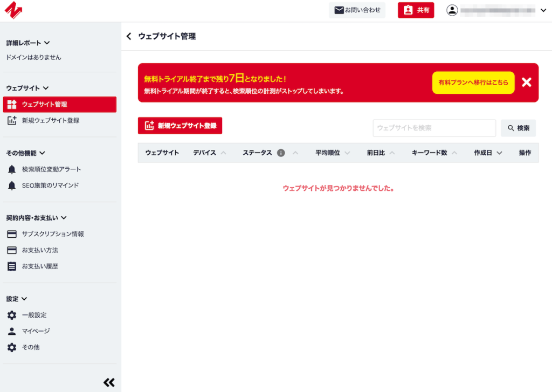Click the ステータス info icon in table header
The image size is (552, 392).
click(281, 153)
